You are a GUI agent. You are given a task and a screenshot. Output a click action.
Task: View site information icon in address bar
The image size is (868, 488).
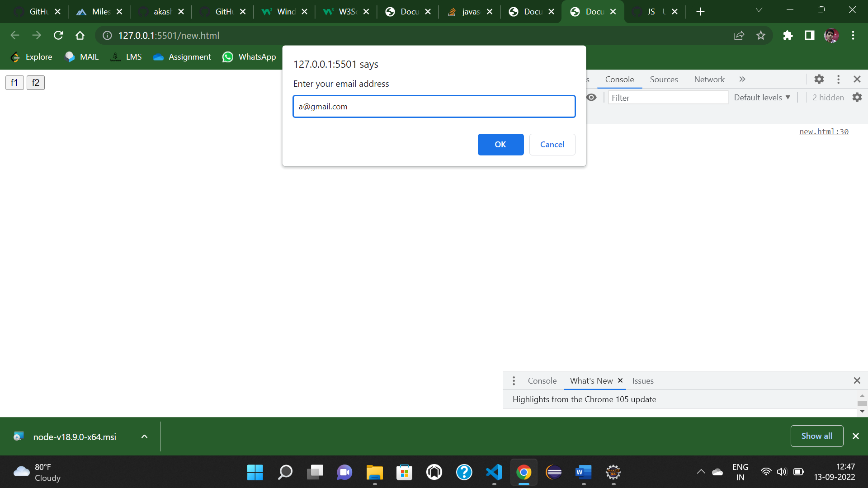(107, 36)
